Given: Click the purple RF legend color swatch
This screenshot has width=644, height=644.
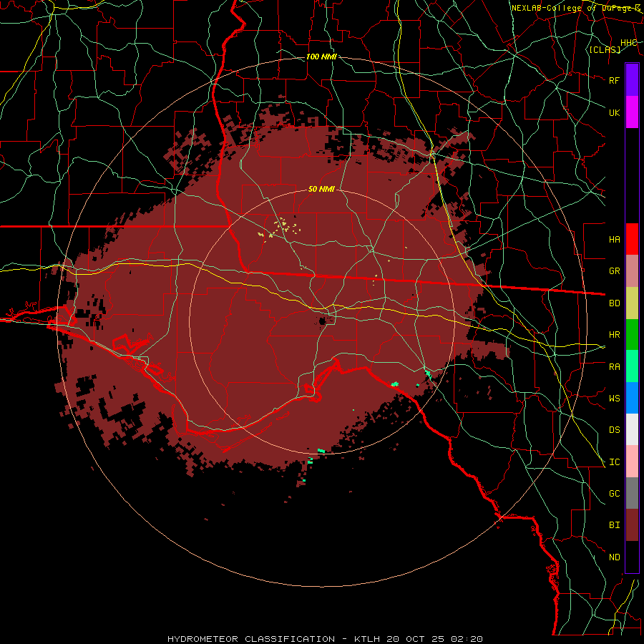Looking at the screenshot, I should click(632, 80).
